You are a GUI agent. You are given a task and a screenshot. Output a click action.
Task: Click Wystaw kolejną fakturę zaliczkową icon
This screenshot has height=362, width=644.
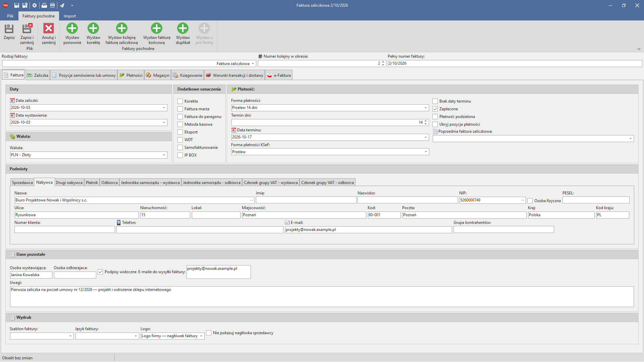(122, 28)
